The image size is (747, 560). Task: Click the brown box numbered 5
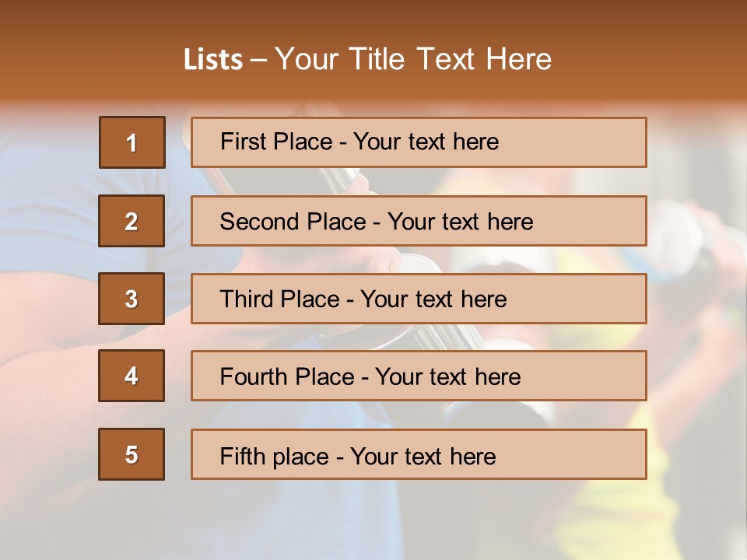pyautogui.click(x=132, y=454)
